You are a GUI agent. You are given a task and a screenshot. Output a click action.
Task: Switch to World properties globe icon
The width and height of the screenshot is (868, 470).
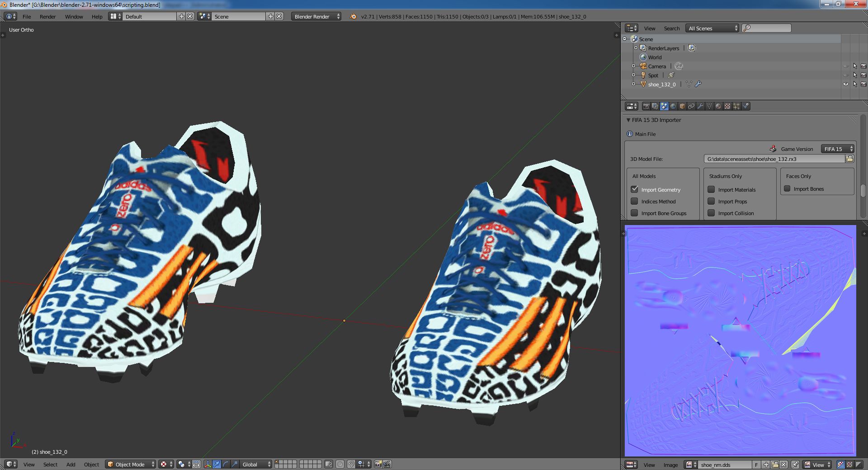point(673,106)
